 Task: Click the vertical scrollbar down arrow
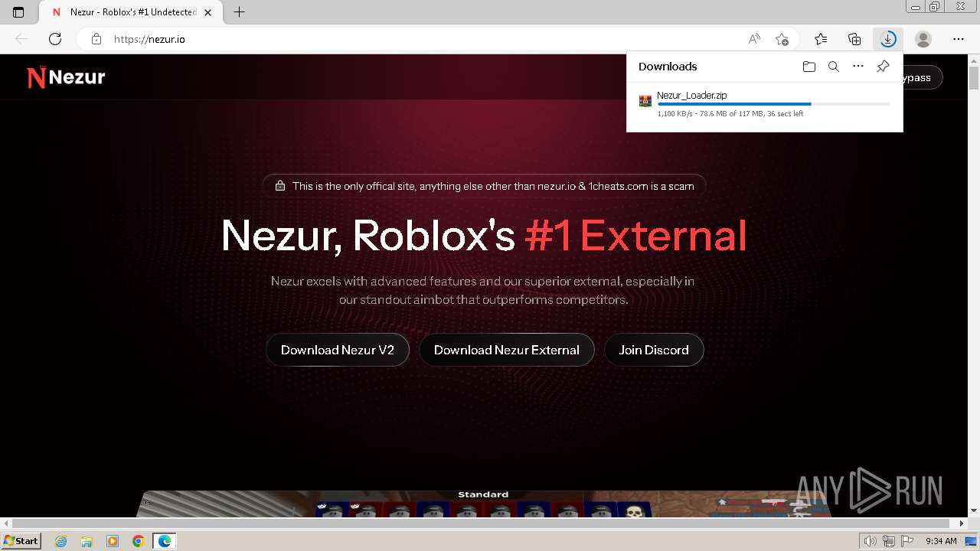click(974, 510)
